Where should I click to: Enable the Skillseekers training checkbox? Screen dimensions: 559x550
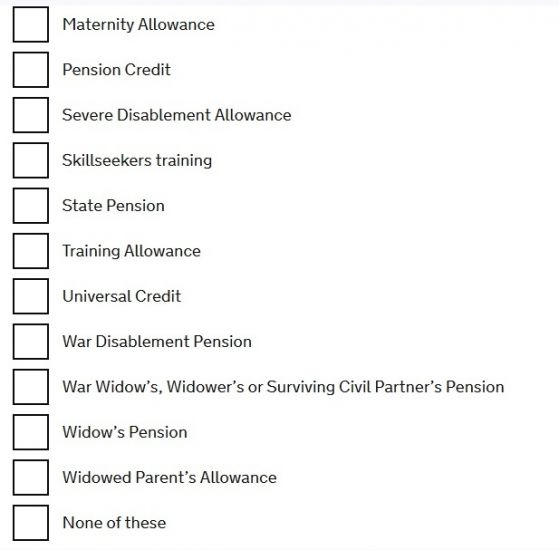(x=31, y=160)
